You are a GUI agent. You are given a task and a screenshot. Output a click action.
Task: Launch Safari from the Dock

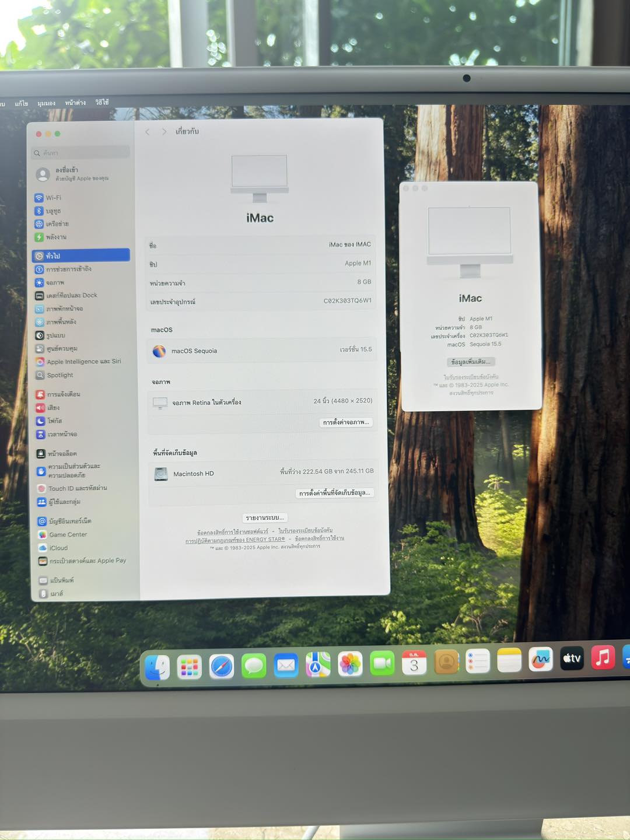tap(222, 666)
